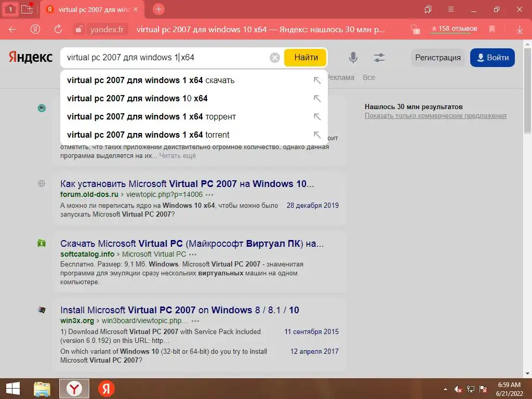Fill query using arrow beside windows 10 x64 suggestion
532x399 pixels.
317,98
